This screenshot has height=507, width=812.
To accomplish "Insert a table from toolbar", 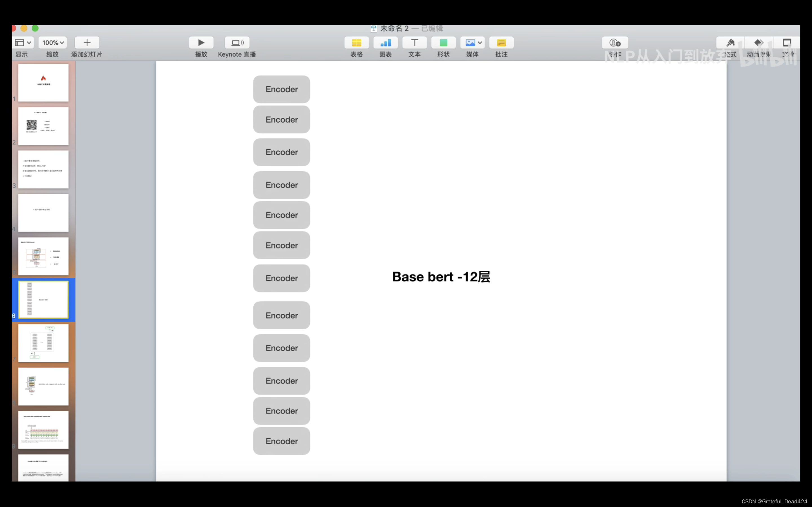I will click(356, 43).
